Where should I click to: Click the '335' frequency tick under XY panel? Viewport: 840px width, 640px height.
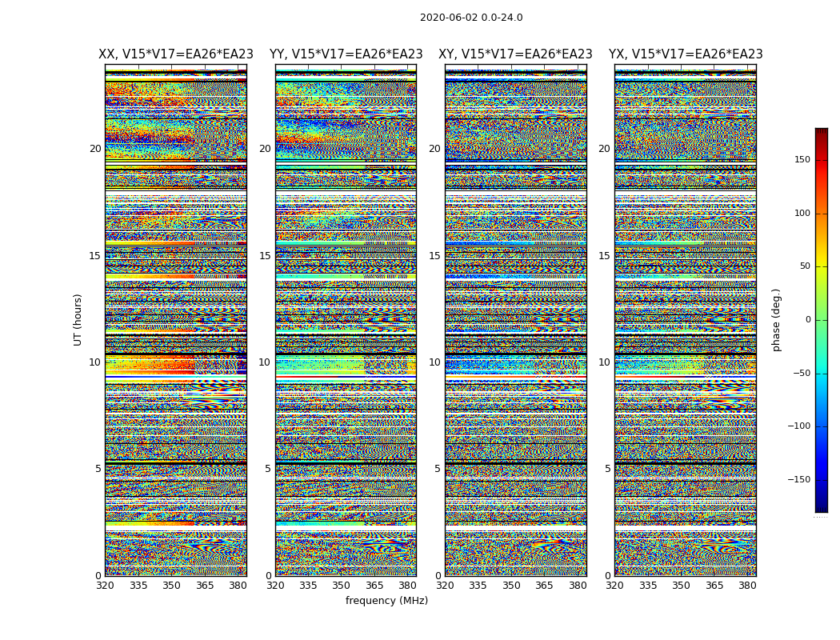478,586
